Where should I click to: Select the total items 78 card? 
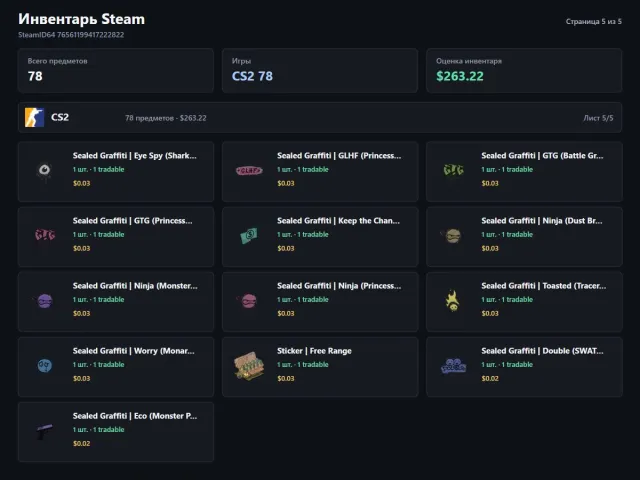pyautogui.click(x=116, y=71)
